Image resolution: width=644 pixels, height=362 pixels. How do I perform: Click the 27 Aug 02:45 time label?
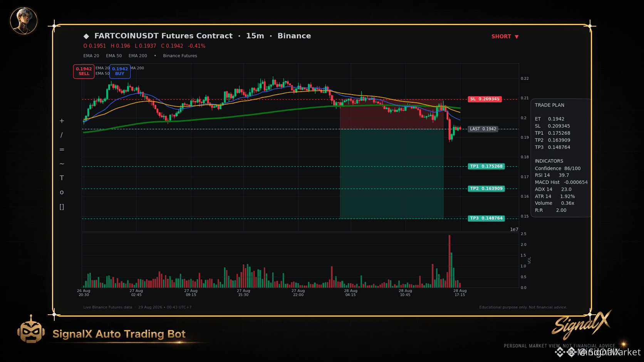point(136,293)
